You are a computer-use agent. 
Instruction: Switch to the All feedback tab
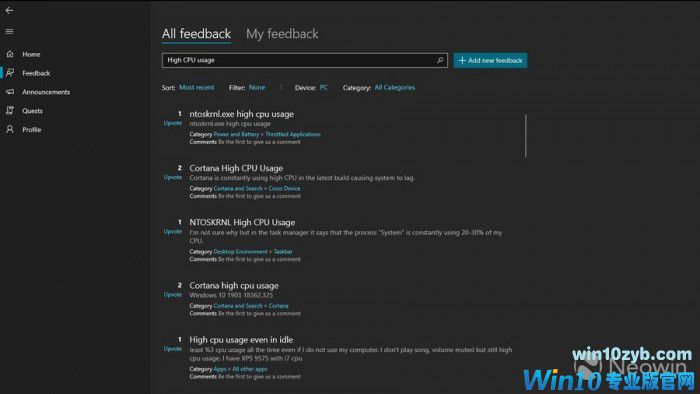click(196, 33)
